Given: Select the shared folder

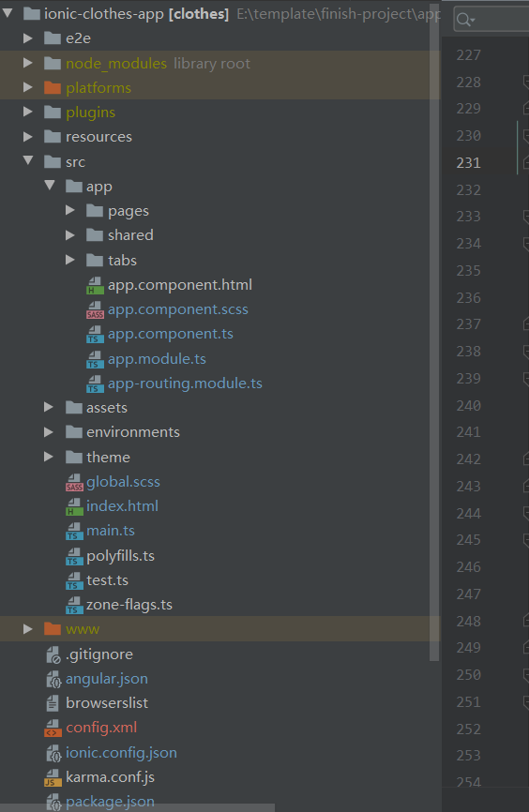Looking at the screenshot, I should point(130,235).
